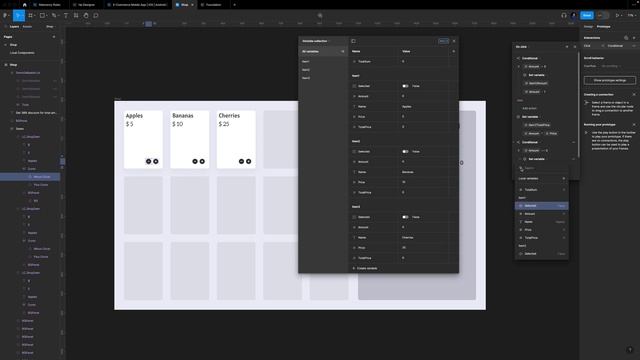640x360 pixels.
Task: Open Overflow No scrolling dropdown
Action: click(x=611, y=66)
